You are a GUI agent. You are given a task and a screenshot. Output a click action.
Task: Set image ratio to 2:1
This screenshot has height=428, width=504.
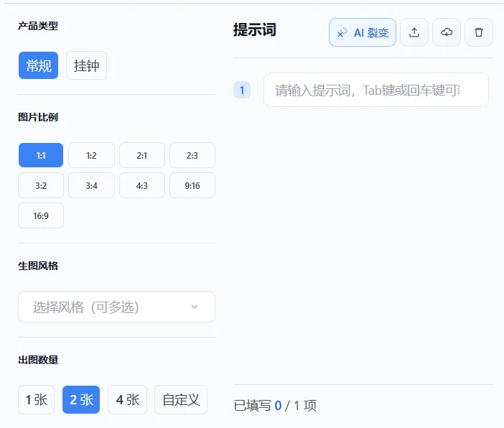pos(141,155)
